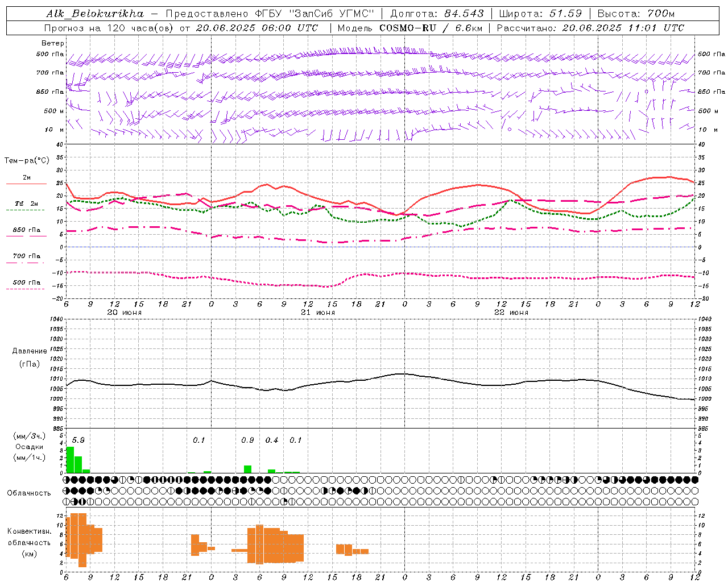Viewport: 728px width, 582px height.
Task: Click the Td 2м dew point legend label
Action: tap(27, 203)
